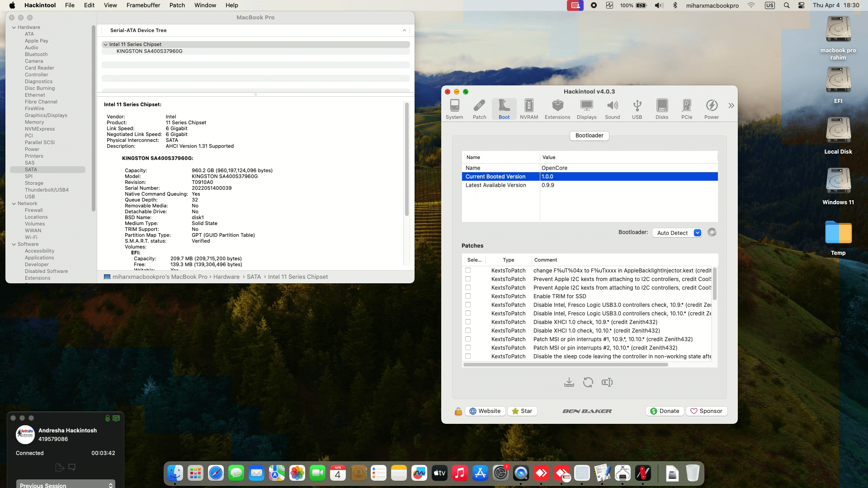Open the Patch menu in menu bar

(x=177, y=5)
